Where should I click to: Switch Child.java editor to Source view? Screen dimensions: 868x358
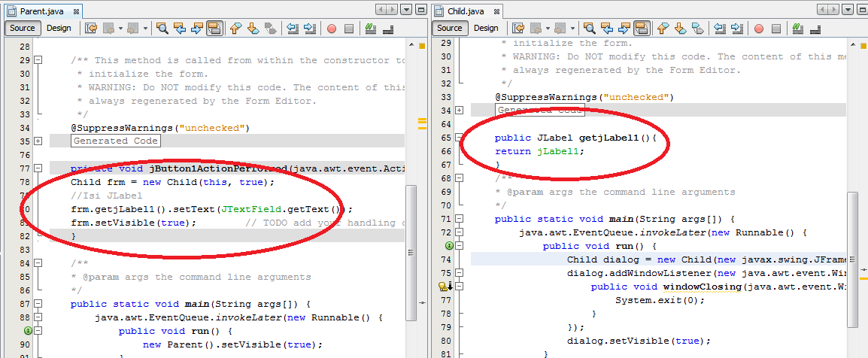pyautogui.click(x=450, y=29)
